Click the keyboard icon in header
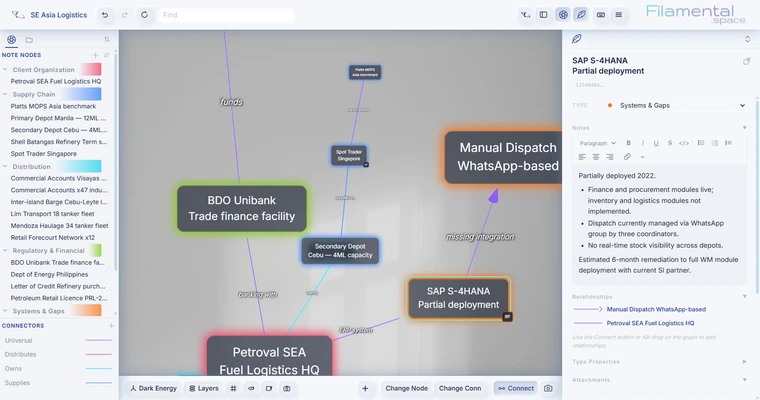Viewport: 760px width, 400px height. (x=601, y=15)
